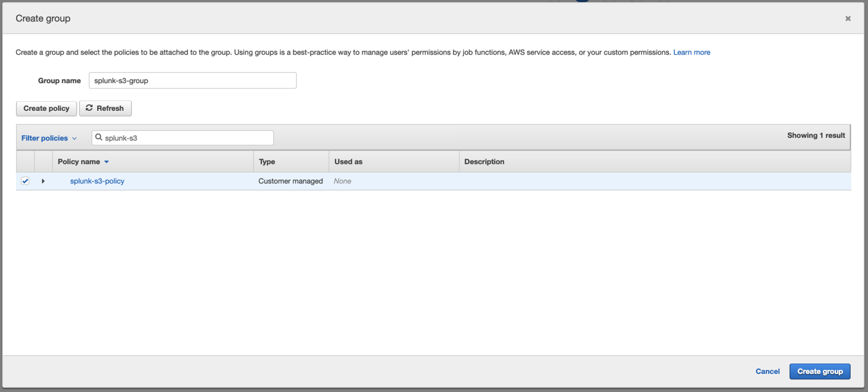Click the search magnifier icon
Screen dimensions: 868x392
tap(98, 137)
